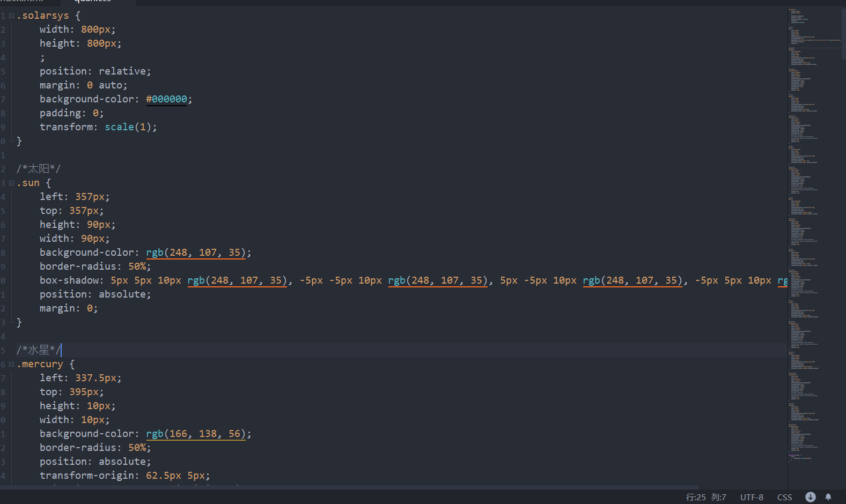Image resolution: width=846 pixels, height=504 pixels.
Task: Collapse the .solarsys rule block
Action: (x=11, y=16)
